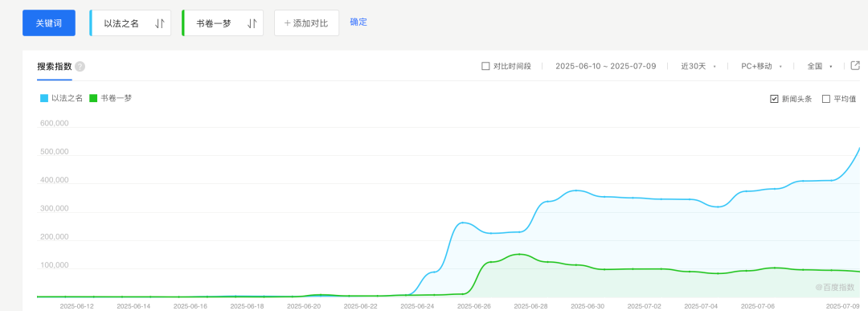Viewport: 868px width, 311px height.
Task: Click x-axis date 2025-06-20
Action: tap(303, 306)
